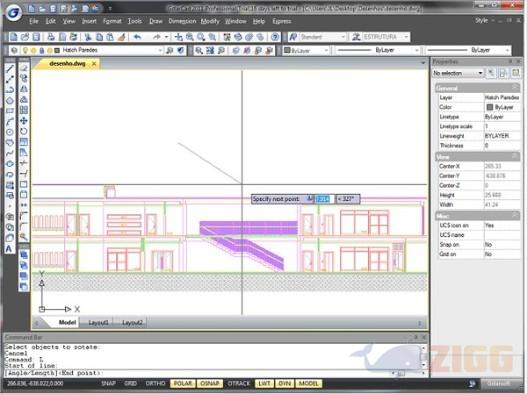The image size is (527, 394).
Task: Open the Modify menu
Action: click(x=210, y=21)
